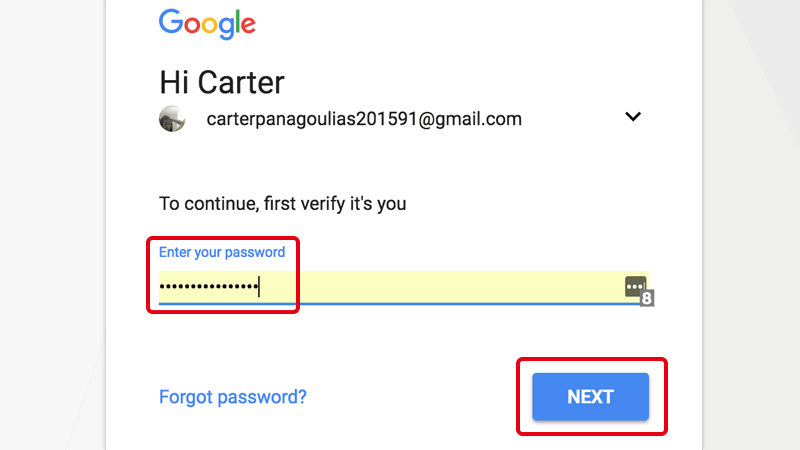Viewport: 800px width, 450px height.
Task: Click on the masked password dots
Action: click(208, 288)
